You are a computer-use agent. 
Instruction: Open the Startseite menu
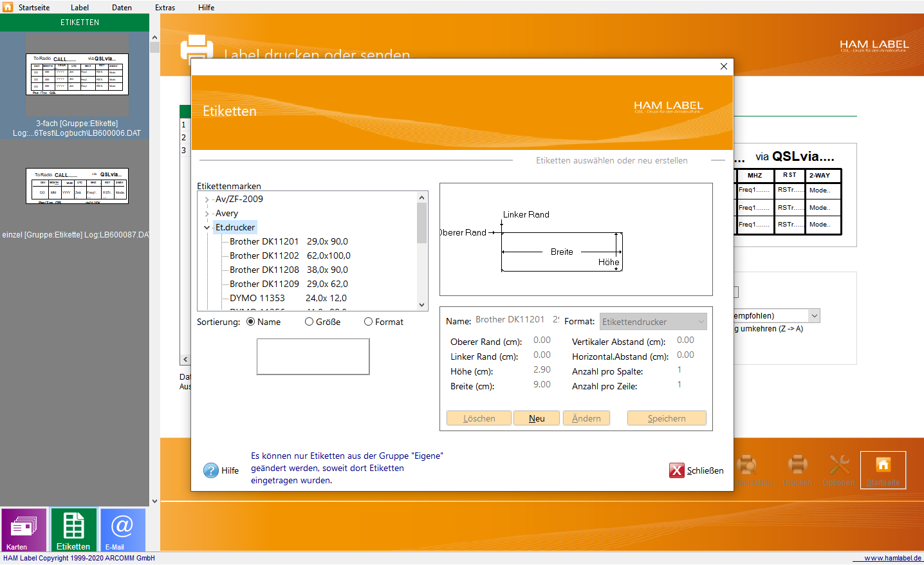[x=34, y=8]
